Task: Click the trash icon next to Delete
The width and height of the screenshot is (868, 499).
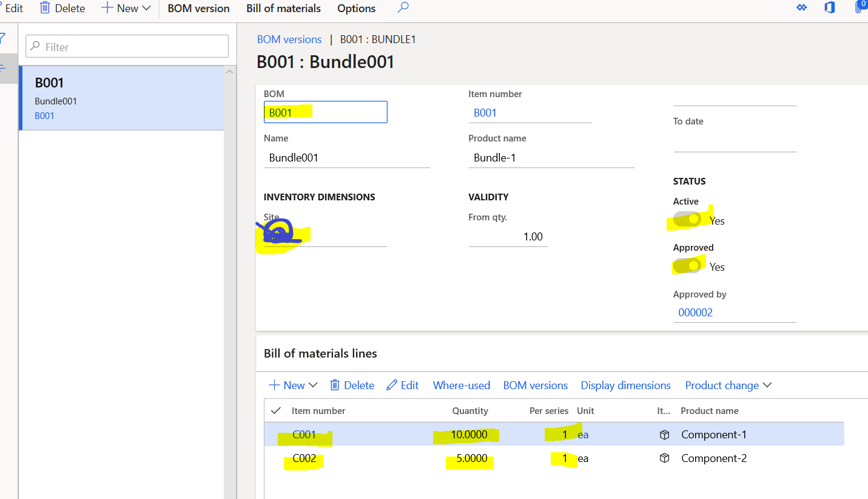Action: (44, 8)
